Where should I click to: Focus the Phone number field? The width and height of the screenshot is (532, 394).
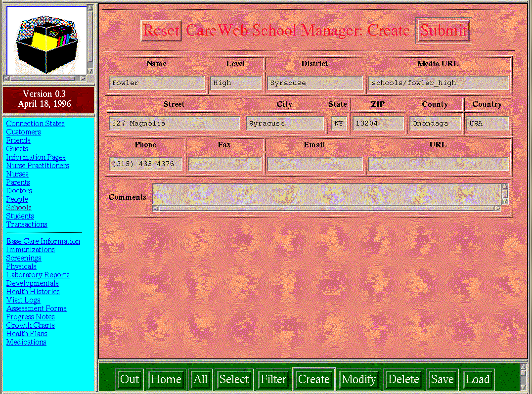[x=145, y=164]
